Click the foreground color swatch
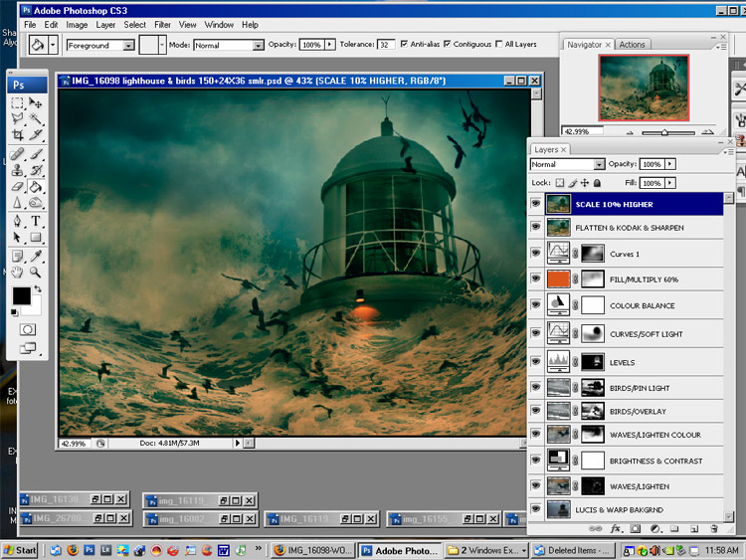 [x=21, y=296]
